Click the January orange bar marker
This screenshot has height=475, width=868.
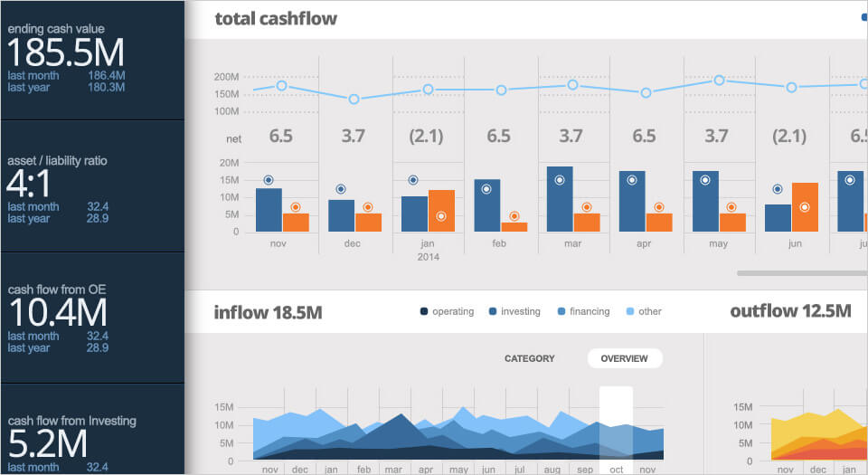[x=440, y=216]
